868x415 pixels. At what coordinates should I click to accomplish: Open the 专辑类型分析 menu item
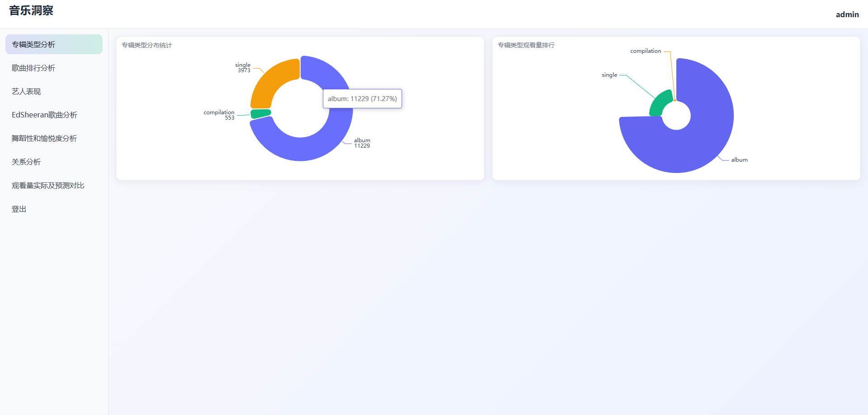pos(33,44)
